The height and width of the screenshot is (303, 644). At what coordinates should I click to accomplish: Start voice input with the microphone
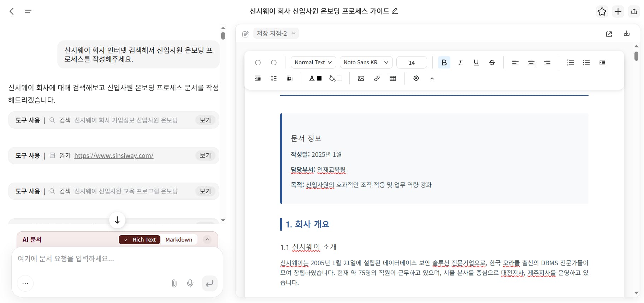pos(190,283)
